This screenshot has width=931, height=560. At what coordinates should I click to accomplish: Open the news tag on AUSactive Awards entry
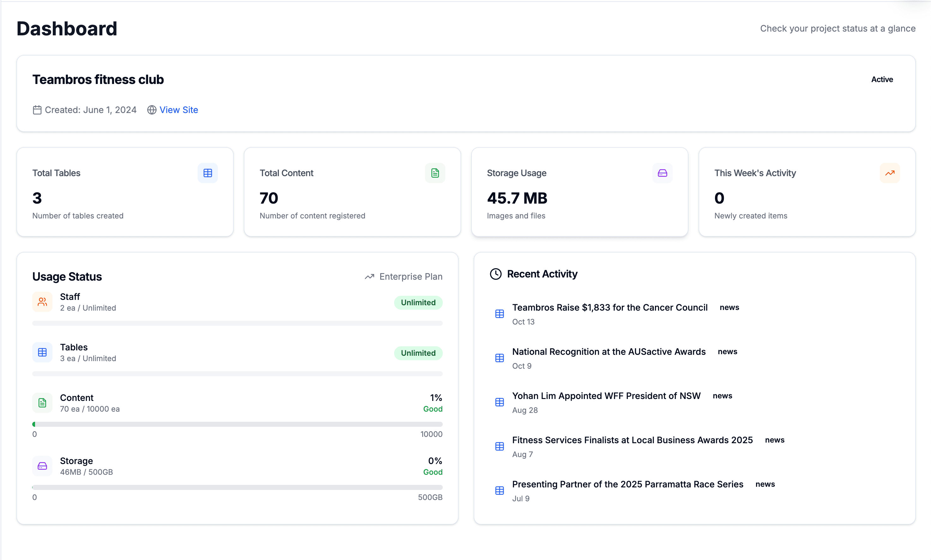728,351
